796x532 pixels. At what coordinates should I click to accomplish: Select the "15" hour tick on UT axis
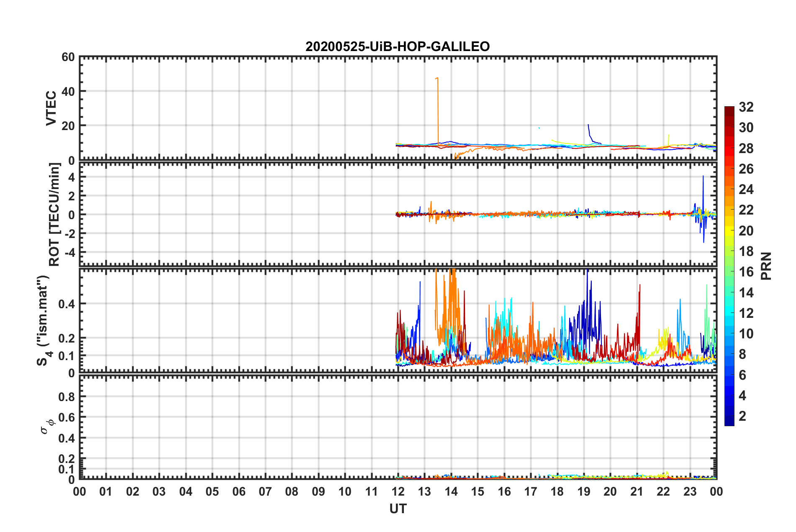(x=478, y=491)
